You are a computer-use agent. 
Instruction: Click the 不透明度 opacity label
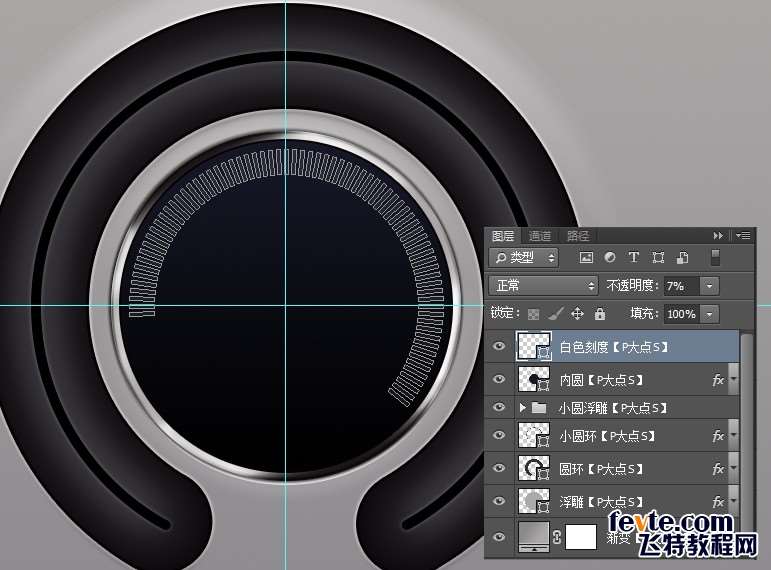[x=632, y=285]
